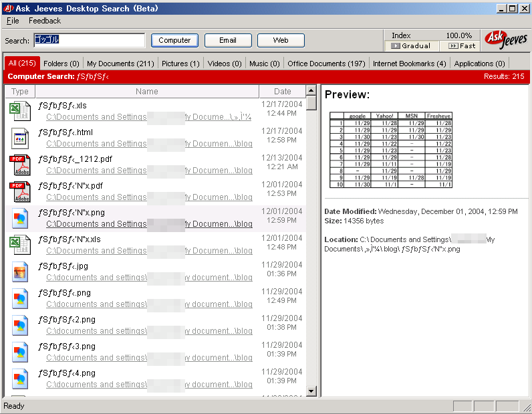
Task: Click the results list scrollbar thumb
Action: pyautogui.click(x=311, y=103)
